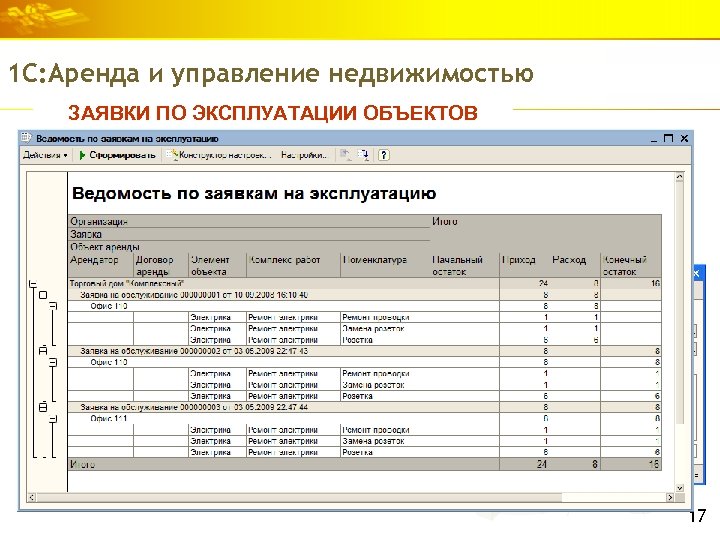Click the vertical scrollbar up arrow
This screenshot has height=540, width=720.
(680, 177)
